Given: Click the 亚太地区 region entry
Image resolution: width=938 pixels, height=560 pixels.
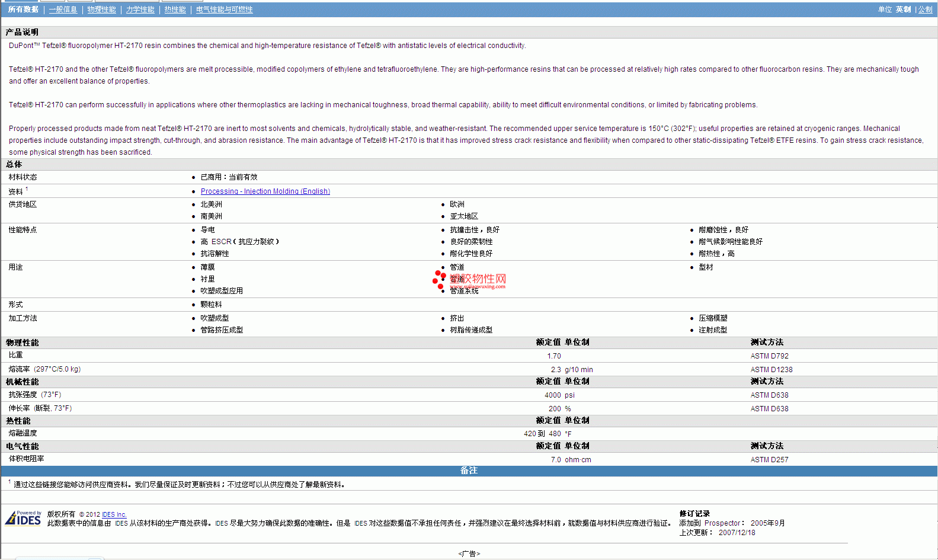Looking at the screenshot, I should tap(464, 216).
